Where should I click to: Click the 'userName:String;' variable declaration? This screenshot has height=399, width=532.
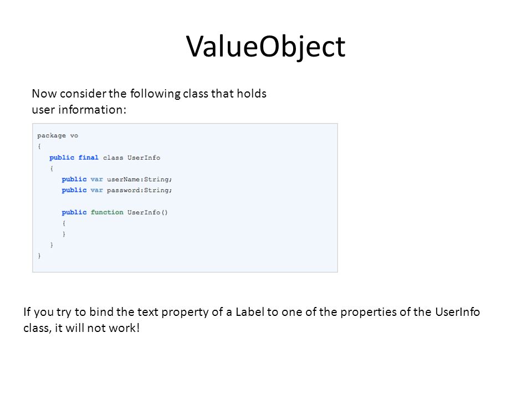click(140, 179)
